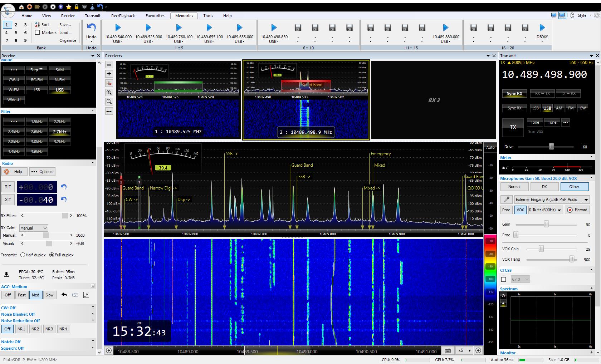This screenshot has height=364, width=601.
Task: Click the microphone icon in Transmit panel
Action: [506, 200]
